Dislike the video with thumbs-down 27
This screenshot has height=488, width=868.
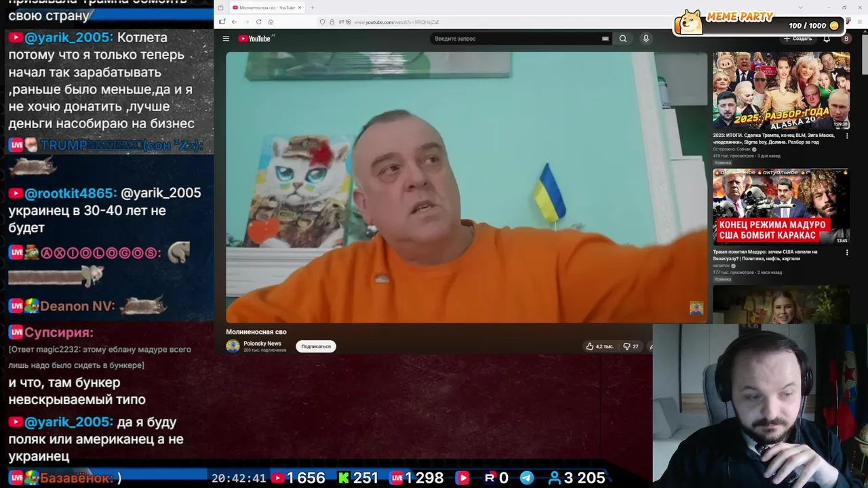[631, 346]
